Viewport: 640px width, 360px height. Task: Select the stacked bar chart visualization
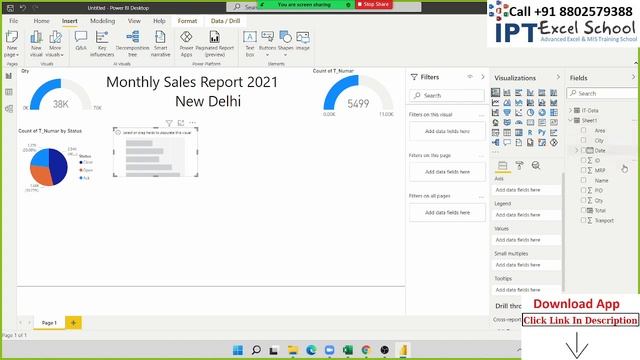[x=496, y=93]
